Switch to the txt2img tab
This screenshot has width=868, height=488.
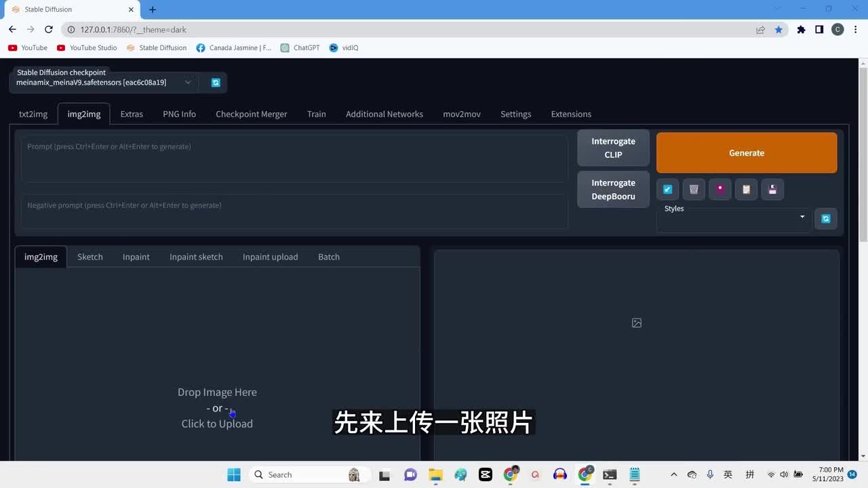point(33,114)
